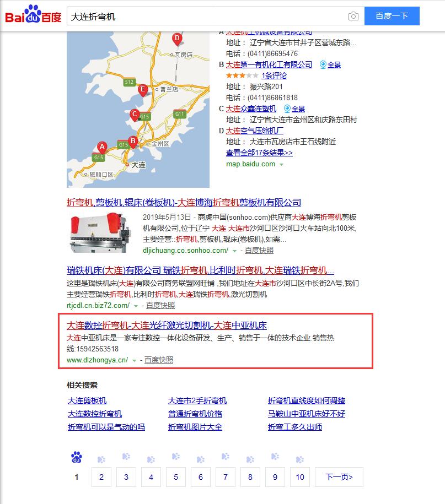445x504 pixels.
Task: Open 百度快照 for www.dlzhongya.cn
Action: pos(159,360)
